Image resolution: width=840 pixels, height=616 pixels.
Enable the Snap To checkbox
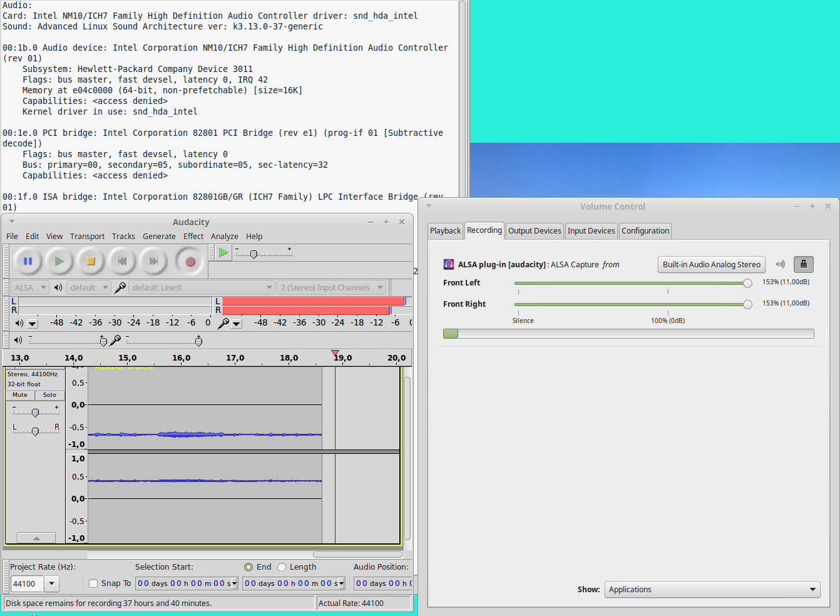point(93,583)
